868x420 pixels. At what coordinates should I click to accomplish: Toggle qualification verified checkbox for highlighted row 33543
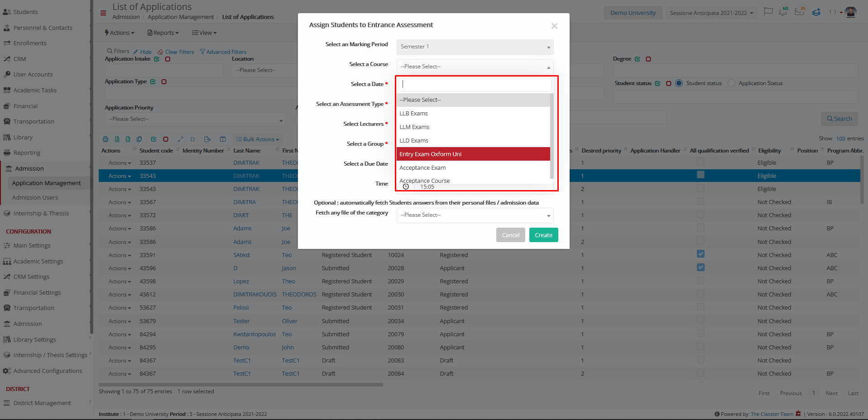point(700,175)
